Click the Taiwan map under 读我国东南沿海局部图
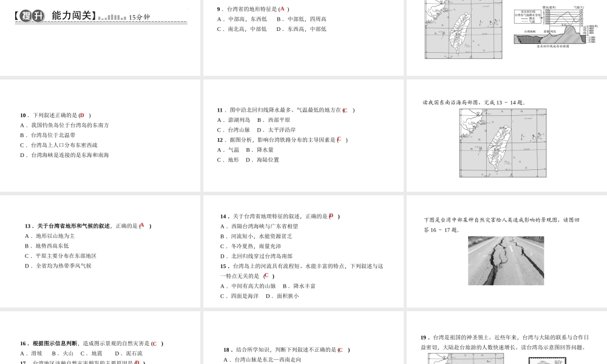607x364 pixels. pyautogui.click(x=503, y=143)
